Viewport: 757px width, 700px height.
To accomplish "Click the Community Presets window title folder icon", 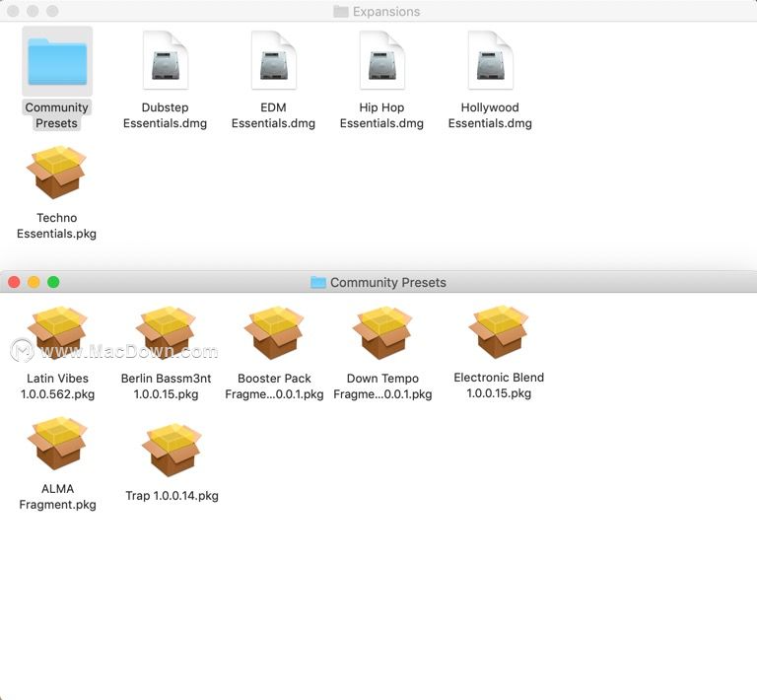I will [318, 282].
